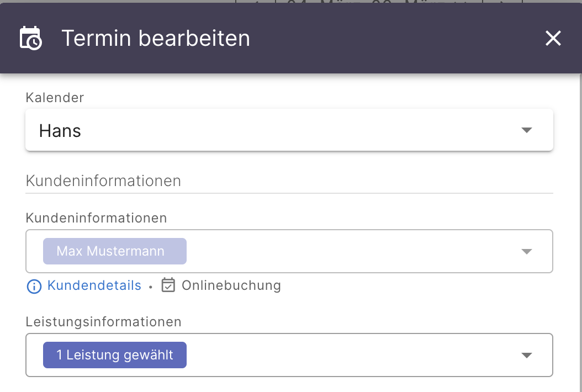Open the Kundendetails link
This screenshot has width=582, height=392.
tap(94, 285)
